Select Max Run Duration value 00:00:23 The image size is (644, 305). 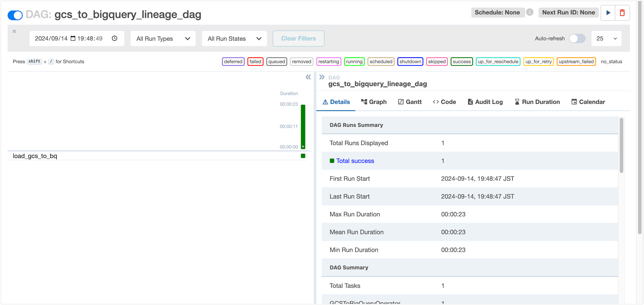coord(453,214)
